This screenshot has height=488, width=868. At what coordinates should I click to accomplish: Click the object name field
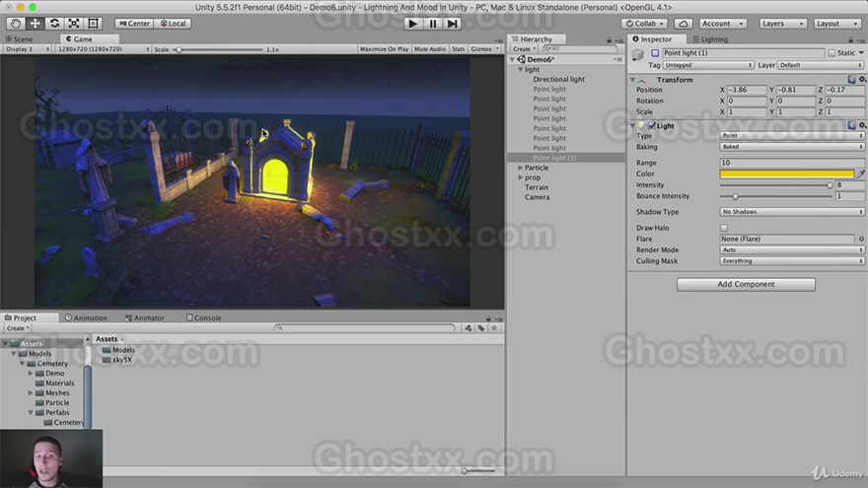pyautogui.click(x=743, y=52)
